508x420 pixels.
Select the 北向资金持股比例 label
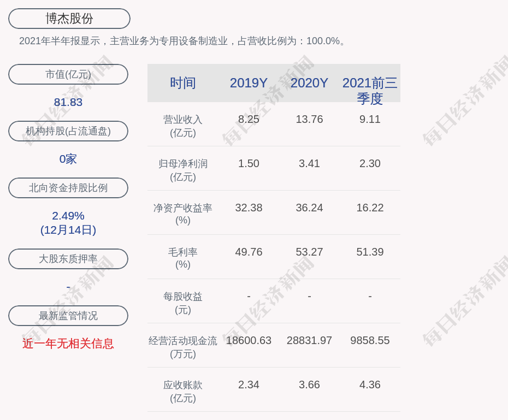(x=68, y=188)
